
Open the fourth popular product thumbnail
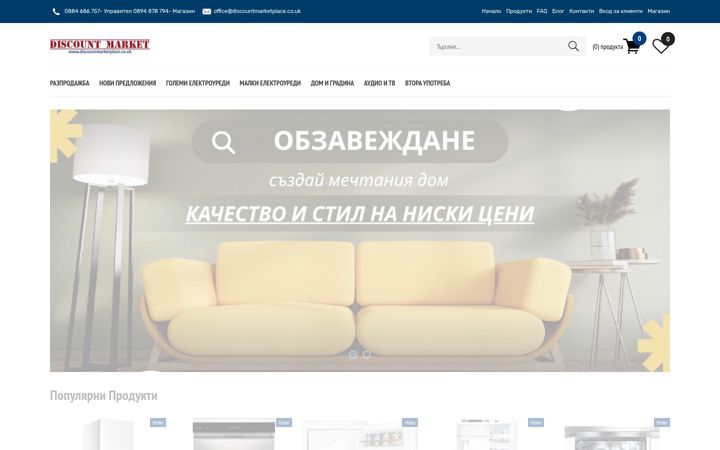(x=486, y=434)
